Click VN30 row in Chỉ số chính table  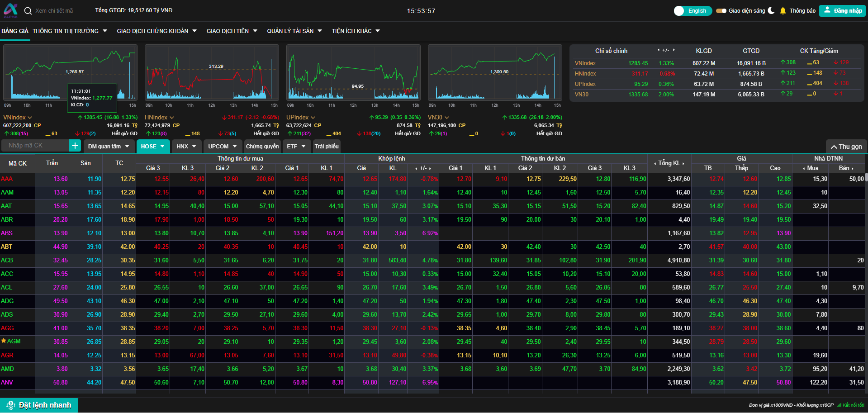[x=716, y=95]
